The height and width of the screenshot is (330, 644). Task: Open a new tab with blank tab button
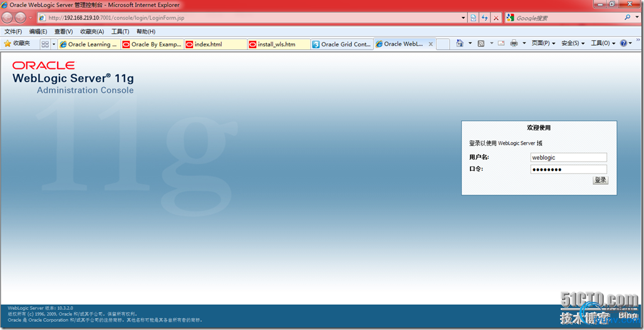point(443,44)
